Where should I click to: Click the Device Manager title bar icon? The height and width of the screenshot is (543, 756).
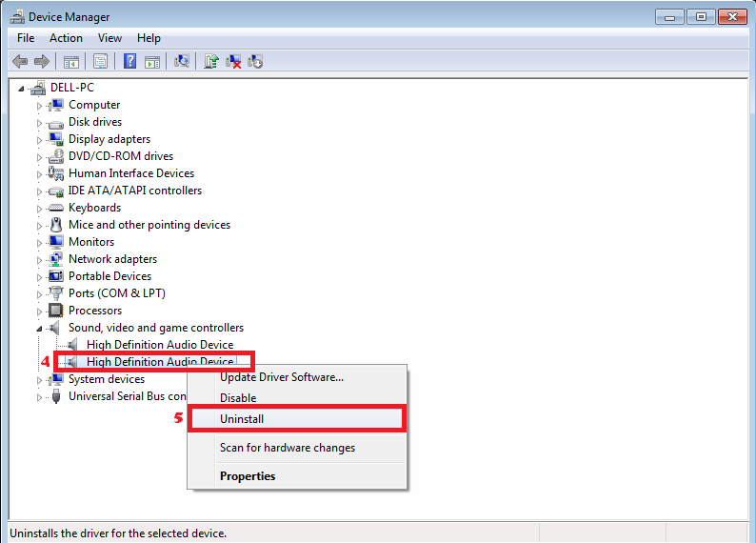[x=17, y=16]
